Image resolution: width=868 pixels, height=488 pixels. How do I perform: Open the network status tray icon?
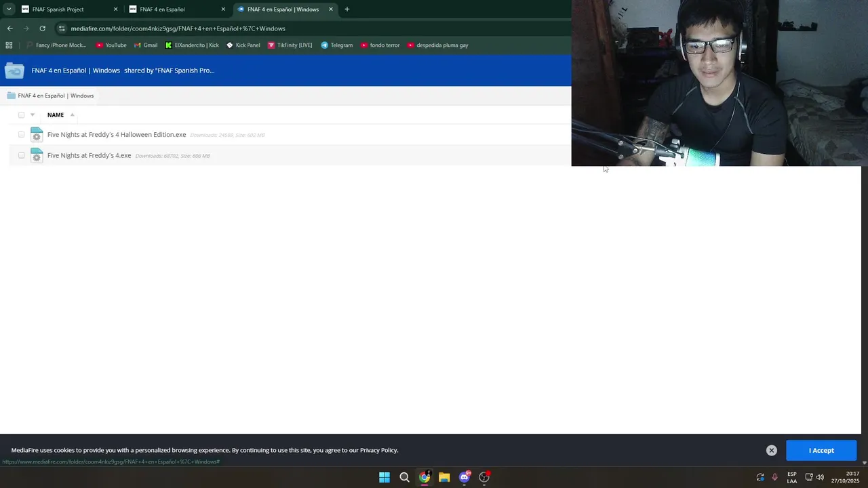coord(809,477)
